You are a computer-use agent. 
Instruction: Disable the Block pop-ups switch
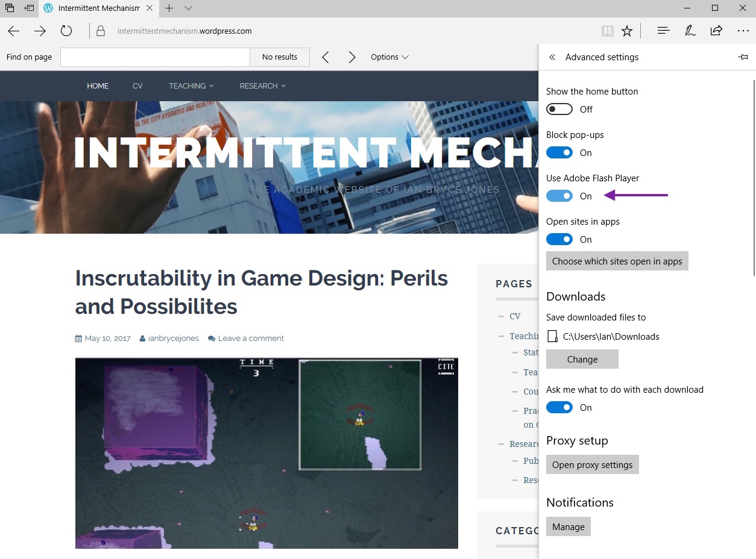(x=559, y=153)
